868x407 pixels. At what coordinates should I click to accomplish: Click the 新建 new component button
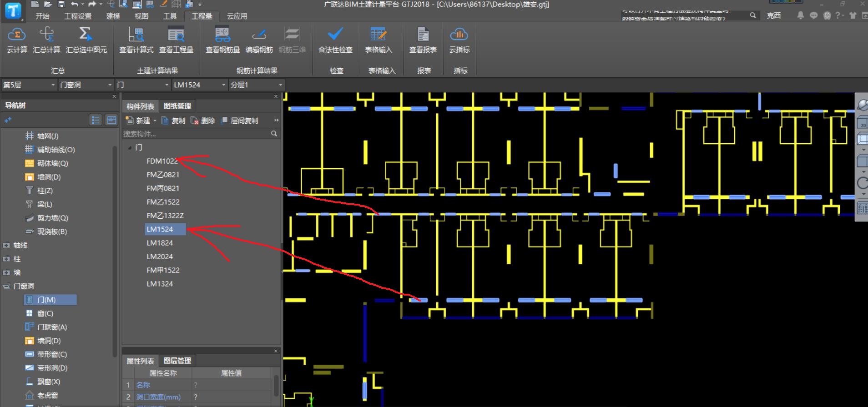pos(138,121)
